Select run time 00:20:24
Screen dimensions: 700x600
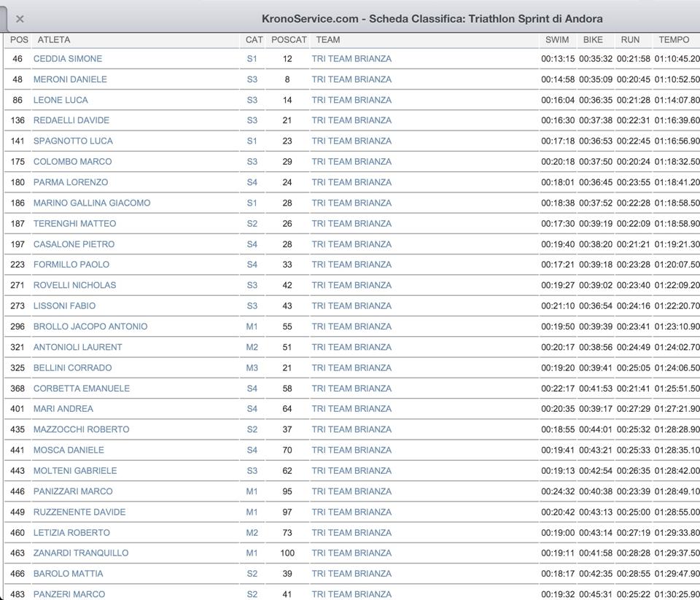click(x=634, y=162)
